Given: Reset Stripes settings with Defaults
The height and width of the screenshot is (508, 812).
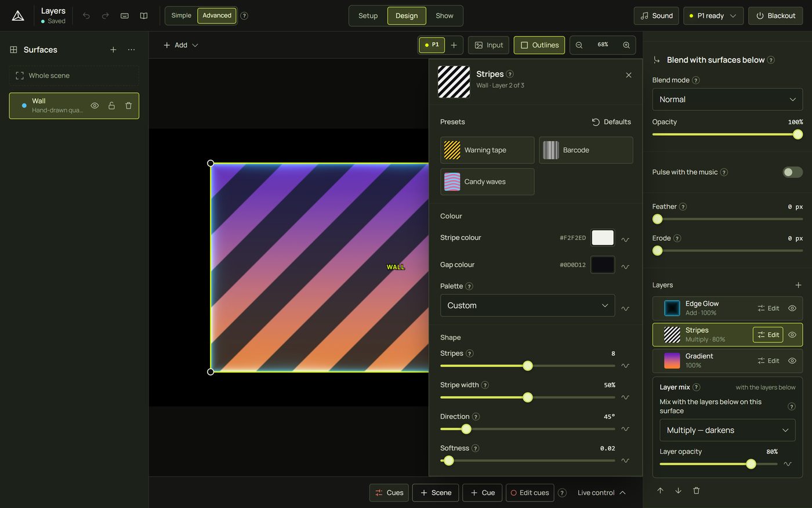Looking at the screenshot, I should [611, 122].
